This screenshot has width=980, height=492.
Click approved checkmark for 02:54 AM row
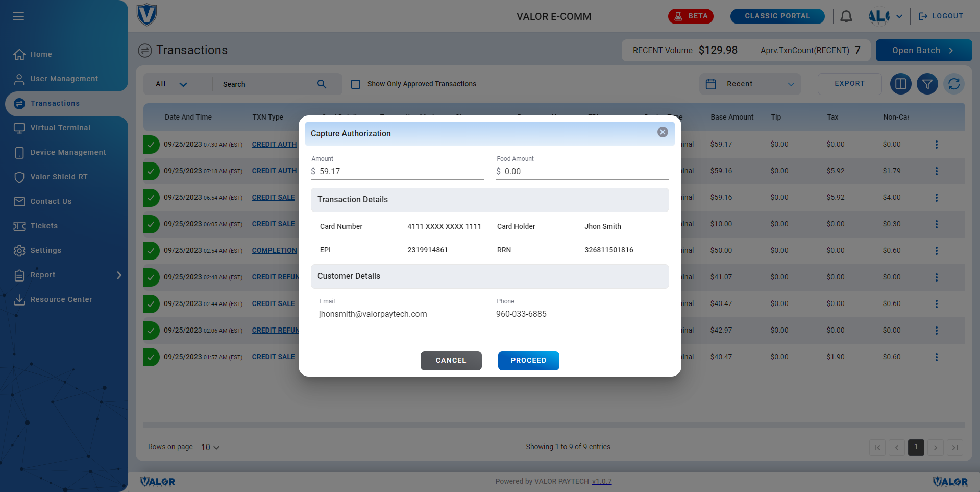coord(151,251)
